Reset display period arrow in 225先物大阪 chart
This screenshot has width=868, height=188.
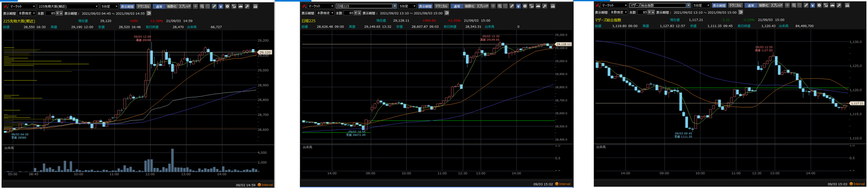click(x=149, y=13)
